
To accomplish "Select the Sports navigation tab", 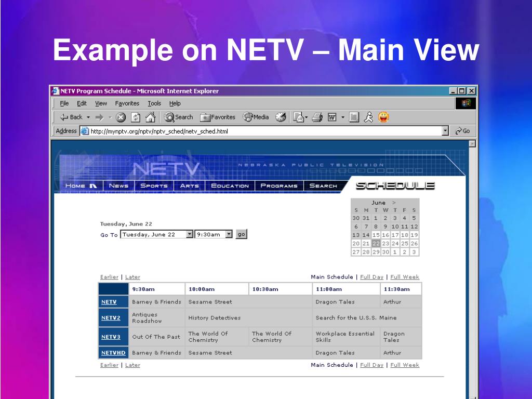I will pyautogui.click(x=154, y=186).
